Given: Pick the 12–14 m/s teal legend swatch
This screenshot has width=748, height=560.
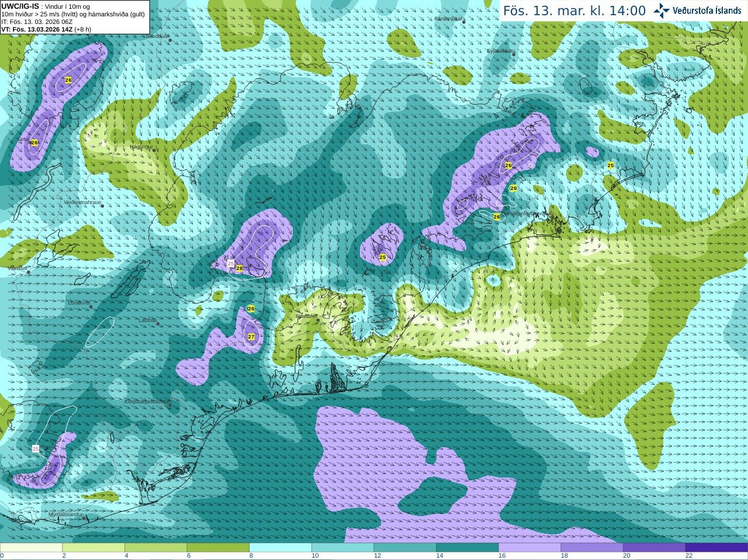Looking at the screenshot, I should (x=405, y=548).
